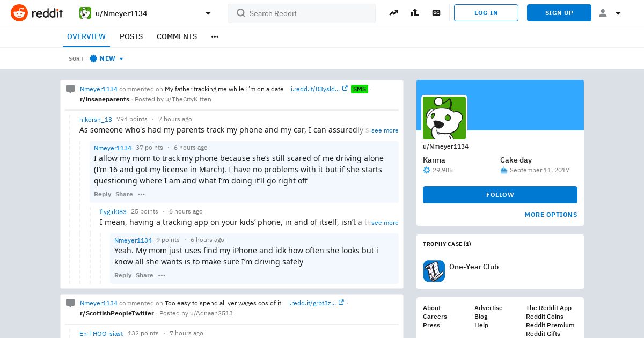This screenshot has width=644, height=338.
Task: Click comment bubble icon of ScottishPeopleTwitter post
Action: click(70, 303)
